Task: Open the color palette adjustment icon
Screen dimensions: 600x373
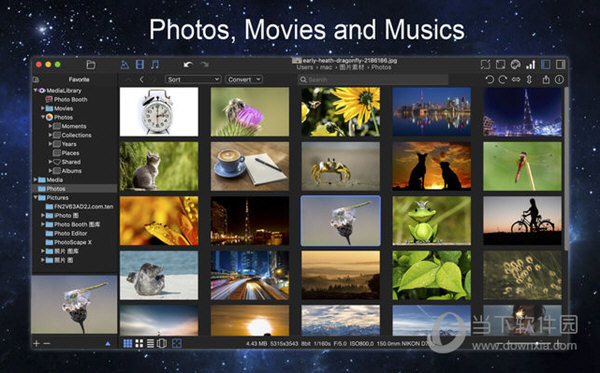Action: pos(515,64)
